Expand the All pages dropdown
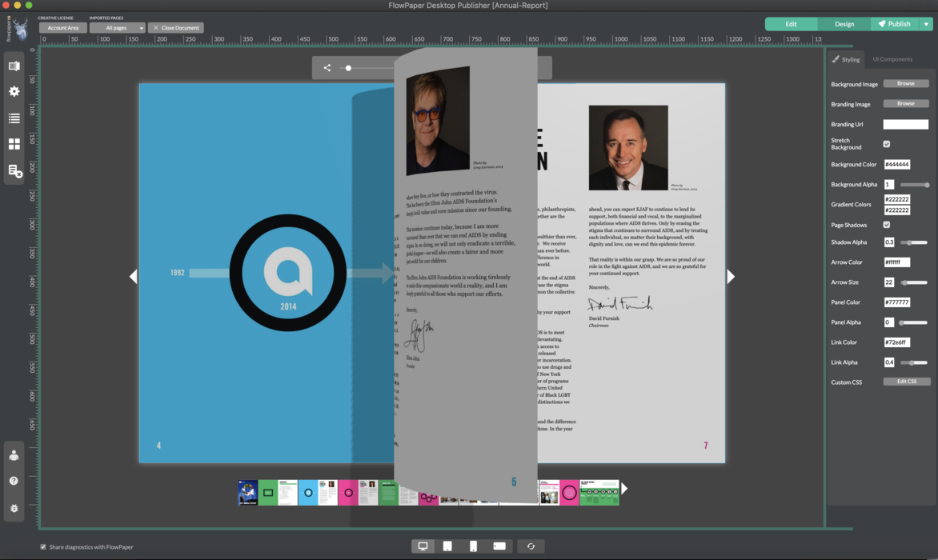This screenshot has height=560, width=938. [117, 28]
